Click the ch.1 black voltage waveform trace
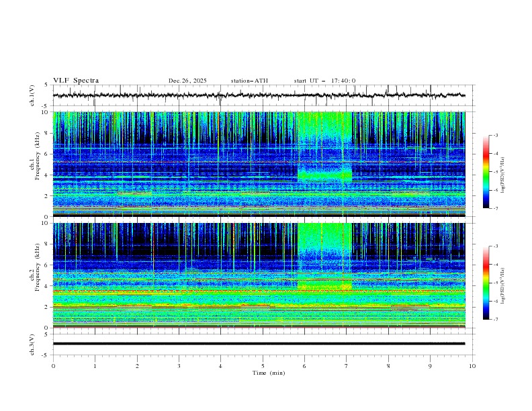 (x=259, y=95)
